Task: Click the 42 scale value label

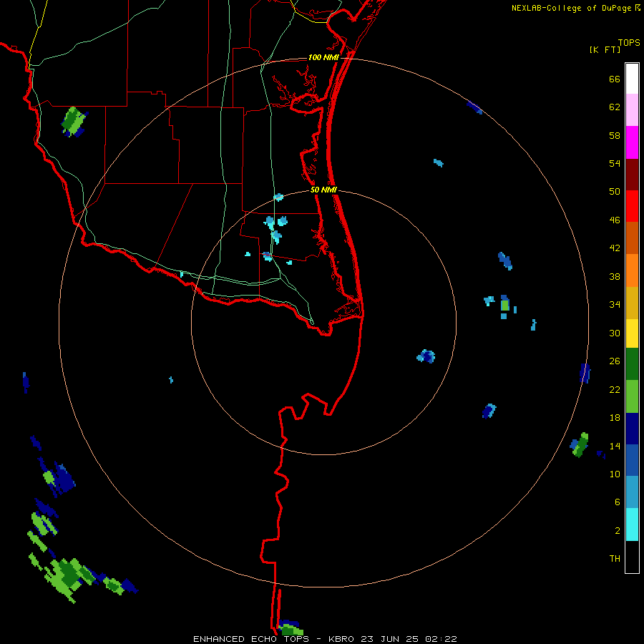Action: (615, 248)
